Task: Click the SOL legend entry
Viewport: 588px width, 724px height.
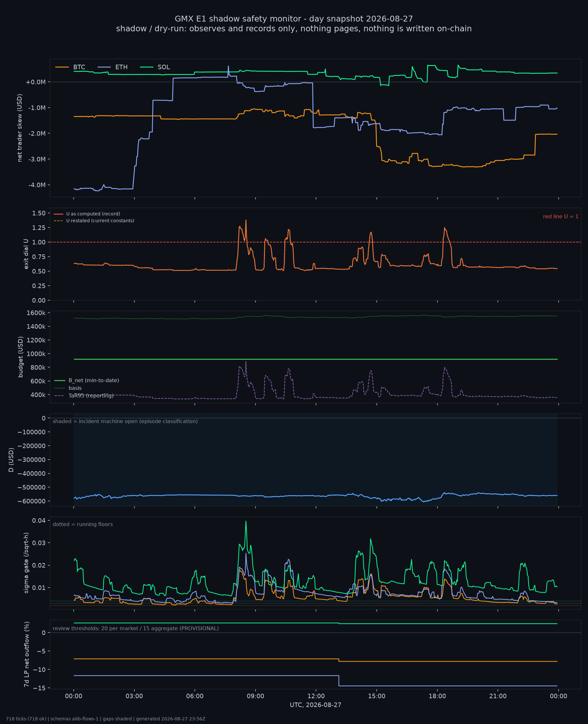Action: click(155, 67)
